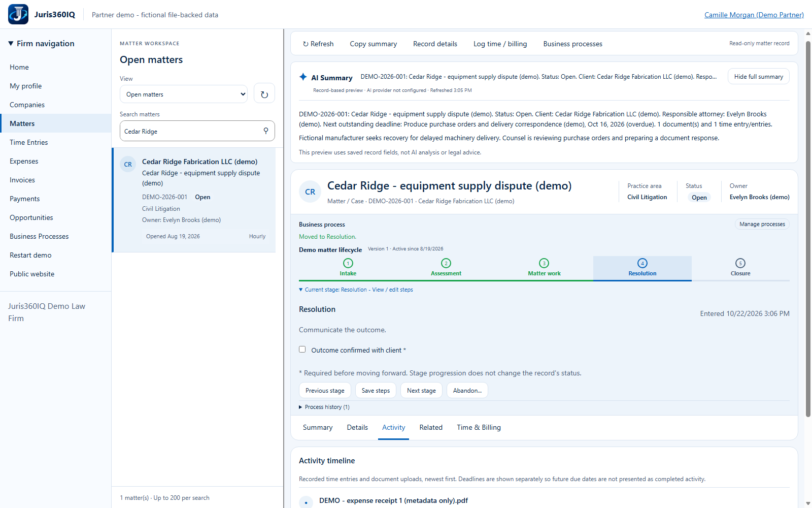Check Outcome confirmed with client

(x=302, y=350)
